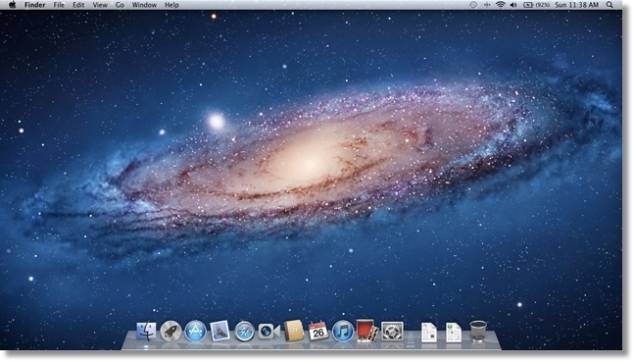Image resolution: width=634 pixels, height=362 pixels.
Task: Open Spotlight search magnifier
Action: click(609, 5)
